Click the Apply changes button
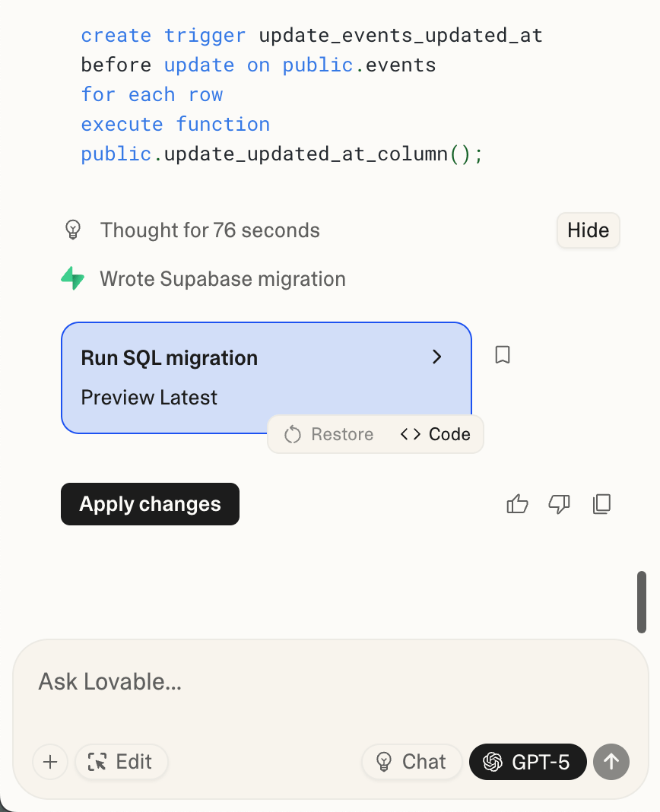660x812 pixels. (151, 504)
